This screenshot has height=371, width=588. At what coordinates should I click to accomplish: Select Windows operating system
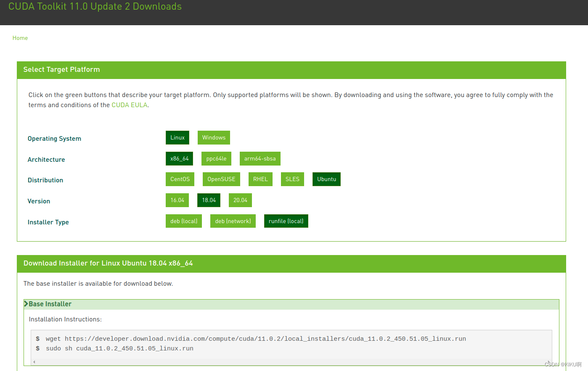point(214,137)
